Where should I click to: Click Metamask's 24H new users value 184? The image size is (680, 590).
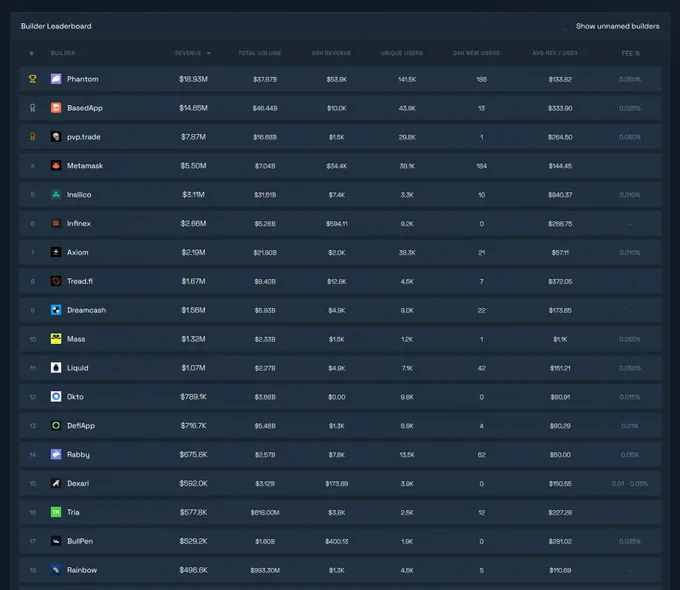pyautogui.click(x=481, y=166)
